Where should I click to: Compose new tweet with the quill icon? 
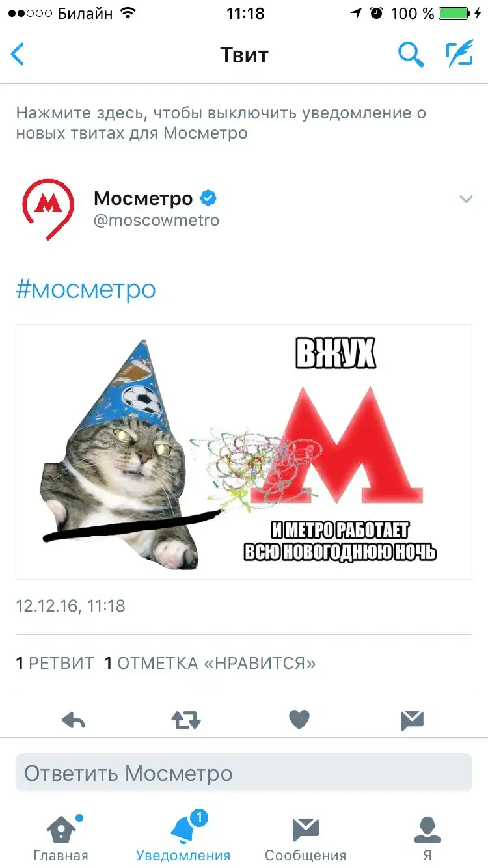coord(459,55)
